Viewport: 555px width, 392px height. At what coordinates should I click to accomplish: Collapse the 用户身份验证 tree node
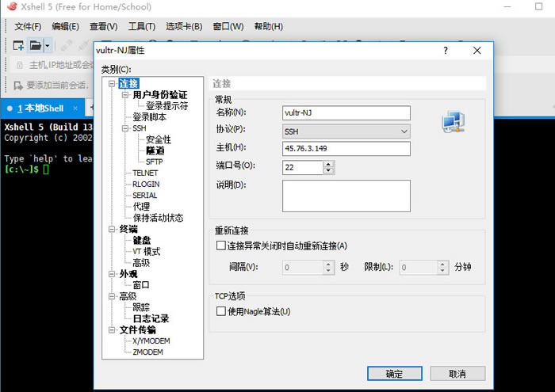[125, 95]
